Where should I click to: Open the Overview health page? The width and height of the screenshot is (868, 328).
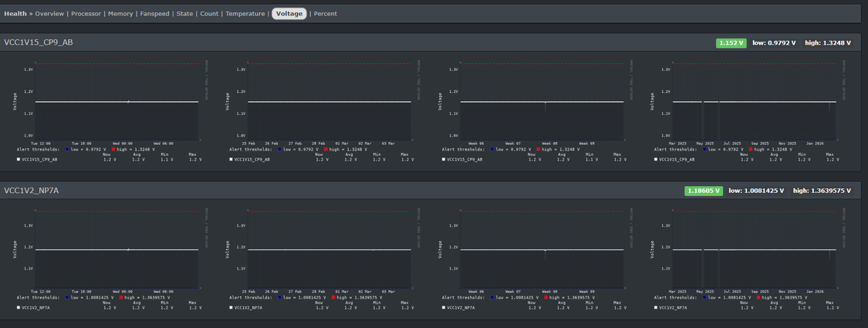[49, 14]
